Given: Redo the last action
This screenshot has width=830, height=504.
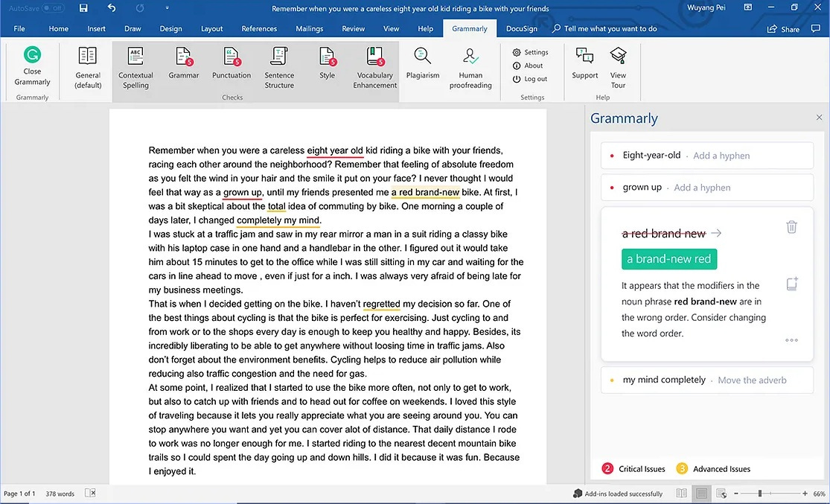Looking at the screenshot, I should (140, 8).
